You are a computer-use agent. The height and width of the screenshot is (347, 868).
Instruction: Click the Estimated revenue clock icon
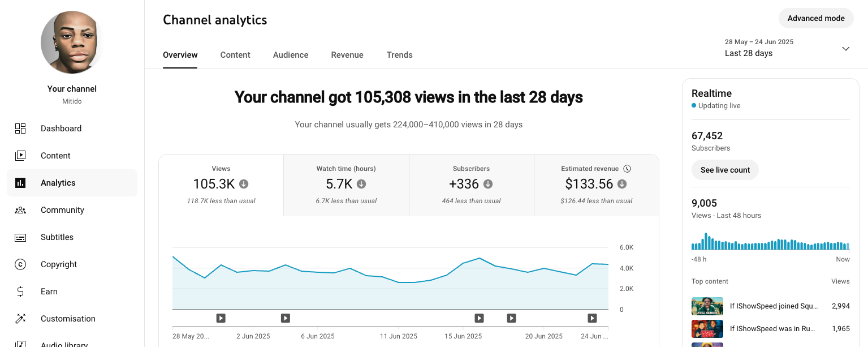pyautogui.click(x=627, y=169)
